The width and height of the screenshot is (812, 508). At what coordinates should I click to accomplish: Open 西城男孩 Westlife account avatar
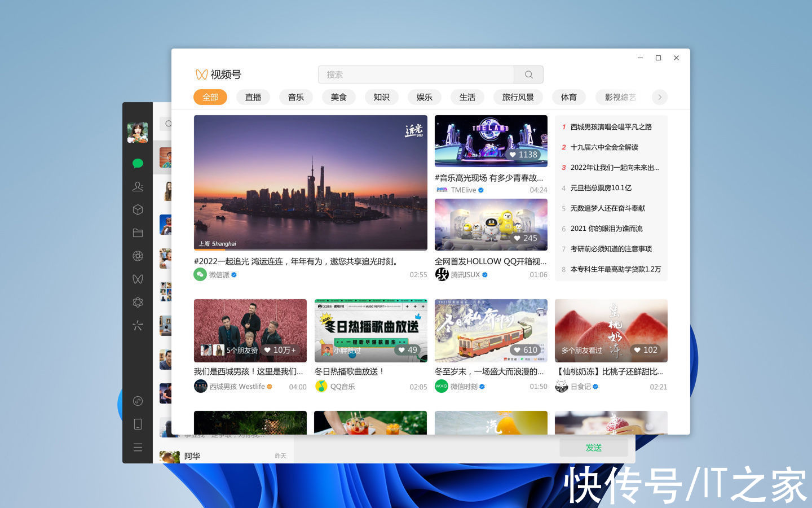pos(200,386)
